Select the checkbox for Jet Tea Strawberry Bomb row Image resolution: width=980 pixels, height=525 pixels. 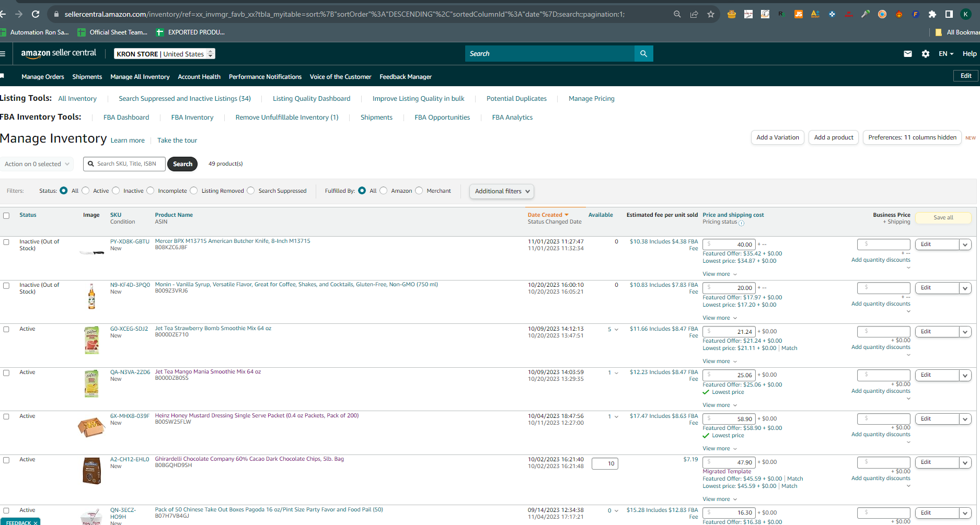[6, 329]
